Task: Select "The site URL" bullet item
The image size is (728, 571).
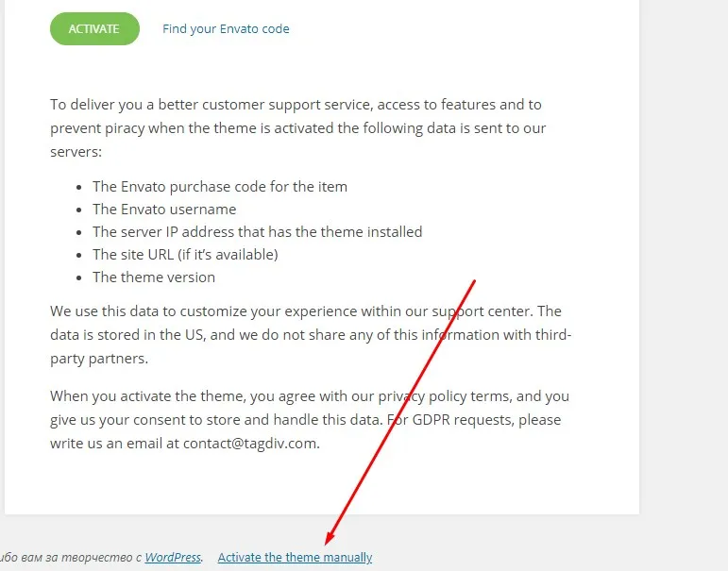Action: 185,255
